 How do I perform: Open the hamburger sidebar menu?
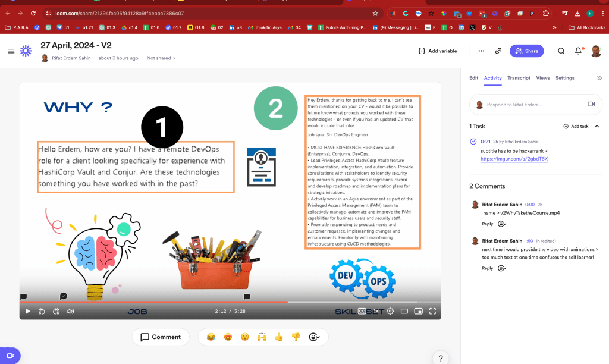pyautogui.click(x=11, y=51)
